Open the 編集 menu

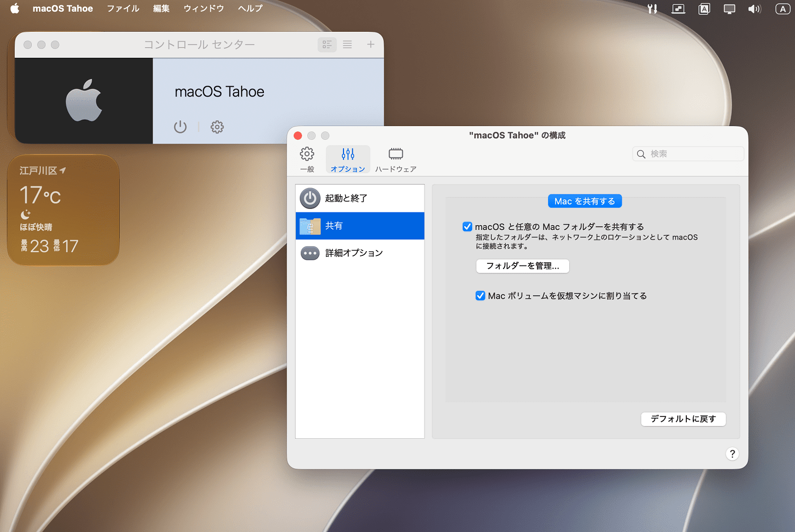point(161,8)
